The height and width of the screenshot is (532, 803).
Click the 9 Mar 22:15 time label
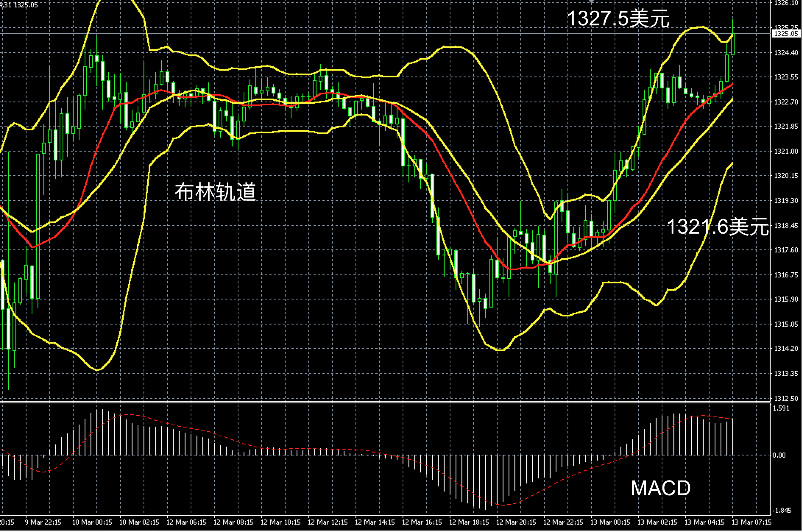[43, 522]
